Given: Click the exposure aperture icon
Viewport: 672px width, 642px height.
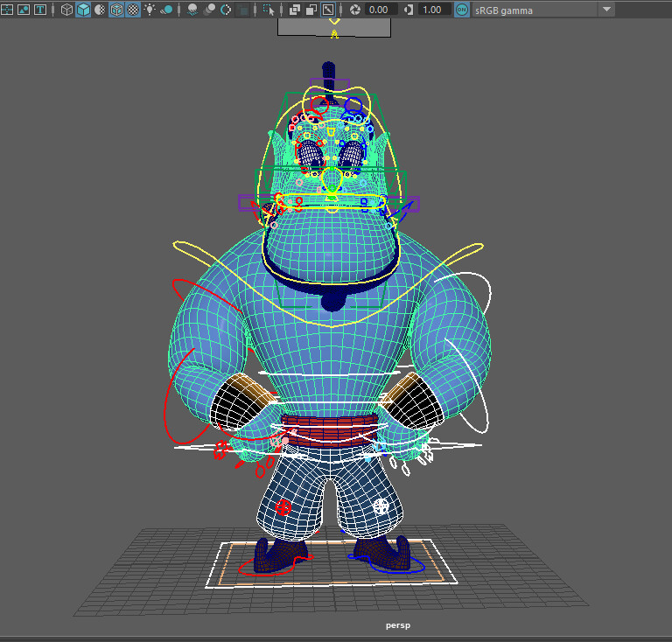Looking at the screenshot, I should coord(355,10).
